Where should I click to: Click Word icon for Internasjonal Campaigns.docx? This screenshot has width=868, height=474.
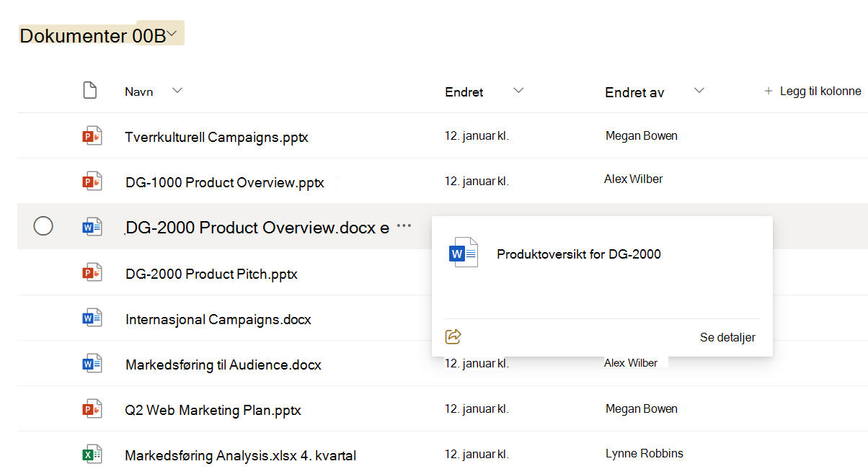point(92,318)
